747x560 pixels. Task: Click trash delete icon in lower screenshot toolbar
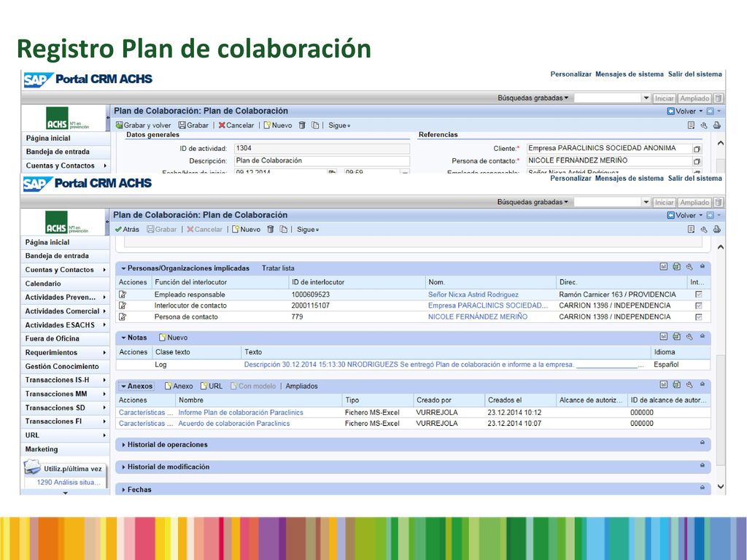[x=270, y=230]
